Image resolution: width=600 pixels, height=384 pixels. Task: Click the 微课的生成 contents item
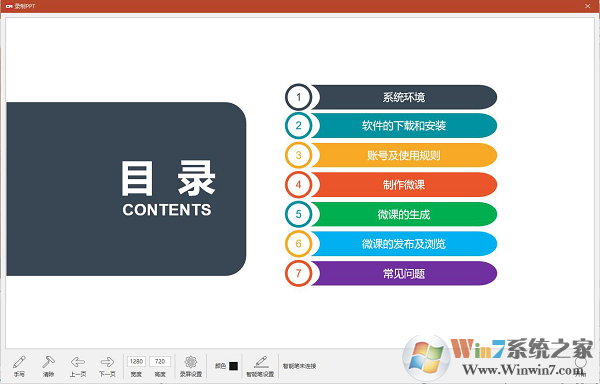pyautogui.click(x=404, y=214)
